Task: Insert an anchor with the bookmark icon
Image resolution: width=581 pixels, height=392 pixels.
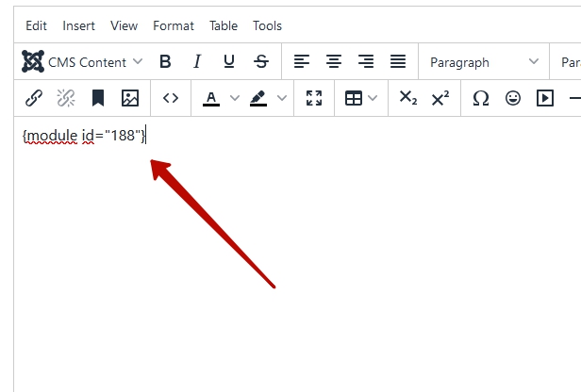Action: 98,98
